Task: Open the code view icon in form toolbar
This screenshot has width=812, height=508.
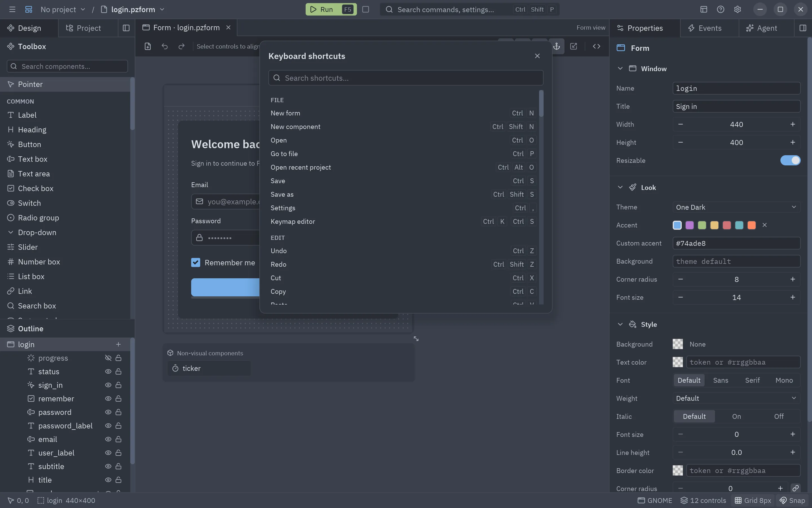Action: pyautogui.click(x=596, y=46)
